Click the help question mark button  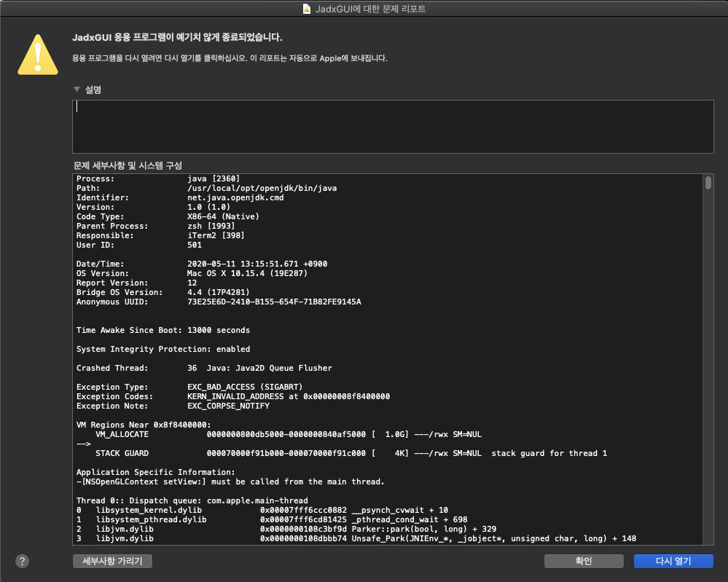point(23,561)
